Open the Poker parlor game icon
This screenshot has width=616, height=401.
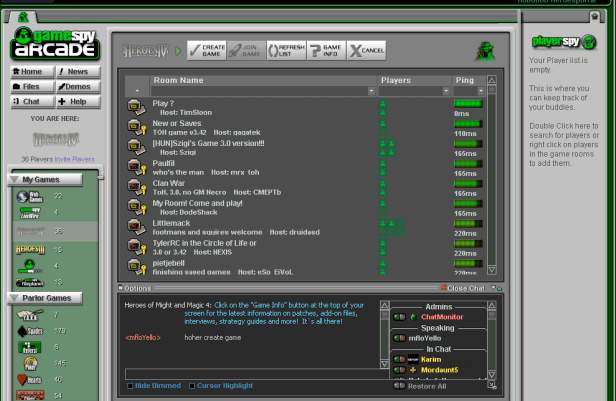coord(31,363)
